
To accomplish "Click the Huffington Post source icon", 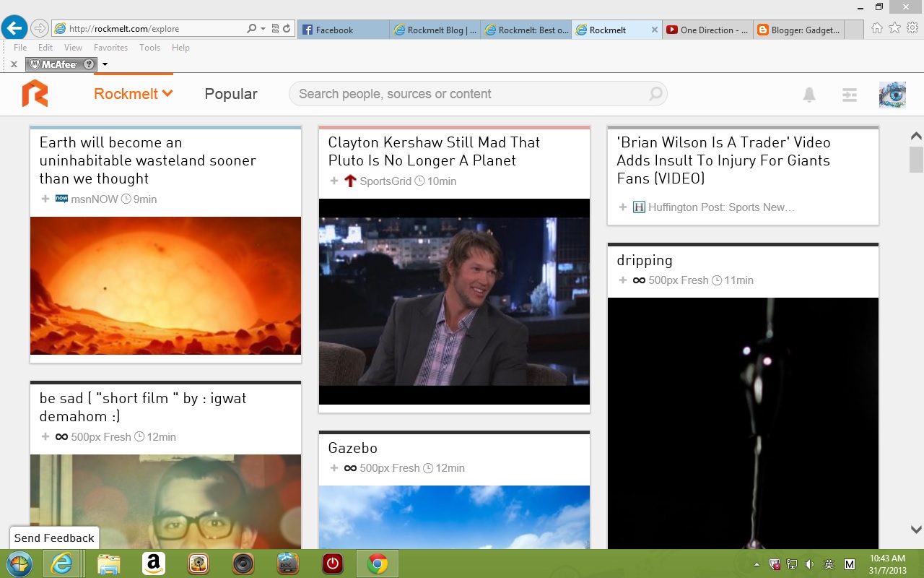I will (639, 207).
